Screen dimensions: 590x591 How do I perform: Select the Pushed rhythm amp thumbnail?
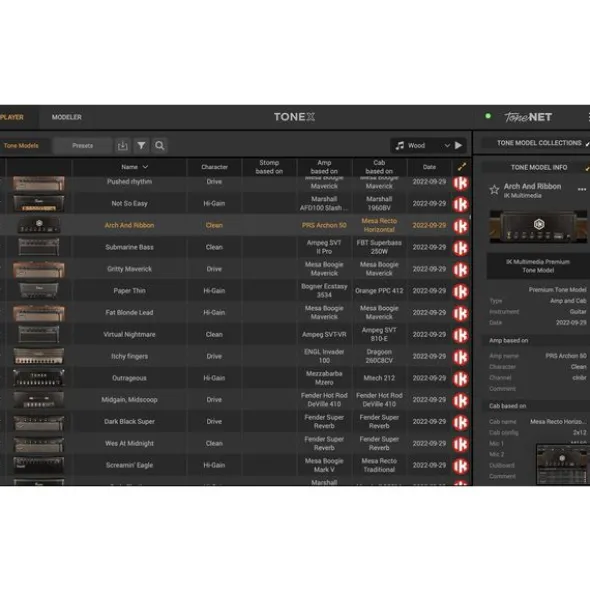pos(39,183)
